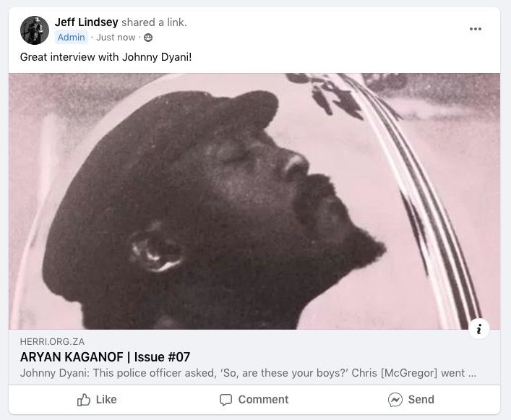Click the link card footer below the photo

point(254,357)
